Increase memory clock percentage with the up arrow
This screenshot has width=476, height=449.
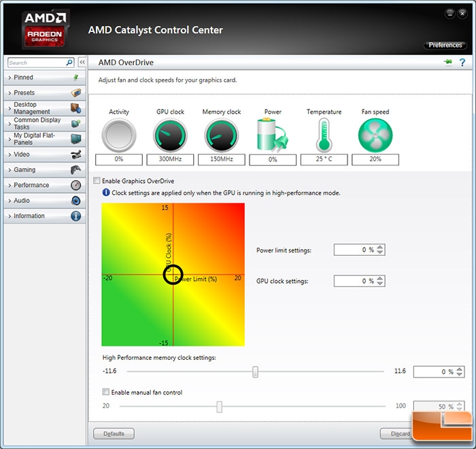pos(459,369)
